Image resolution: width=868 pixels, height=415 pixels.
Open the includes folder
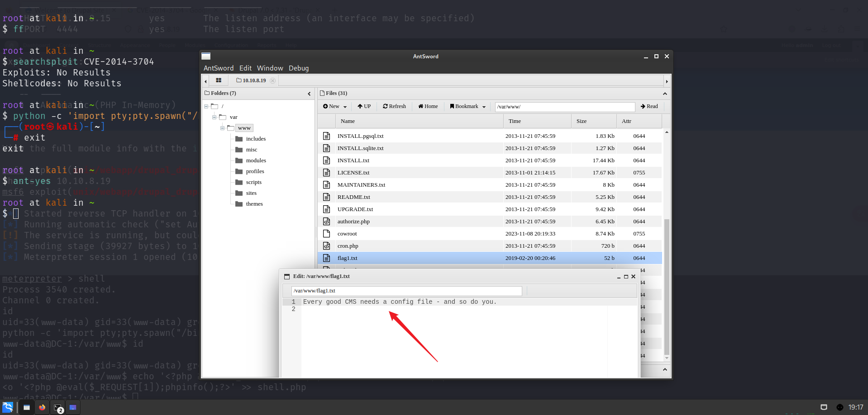pyautogui.click(x=256, y=139)
